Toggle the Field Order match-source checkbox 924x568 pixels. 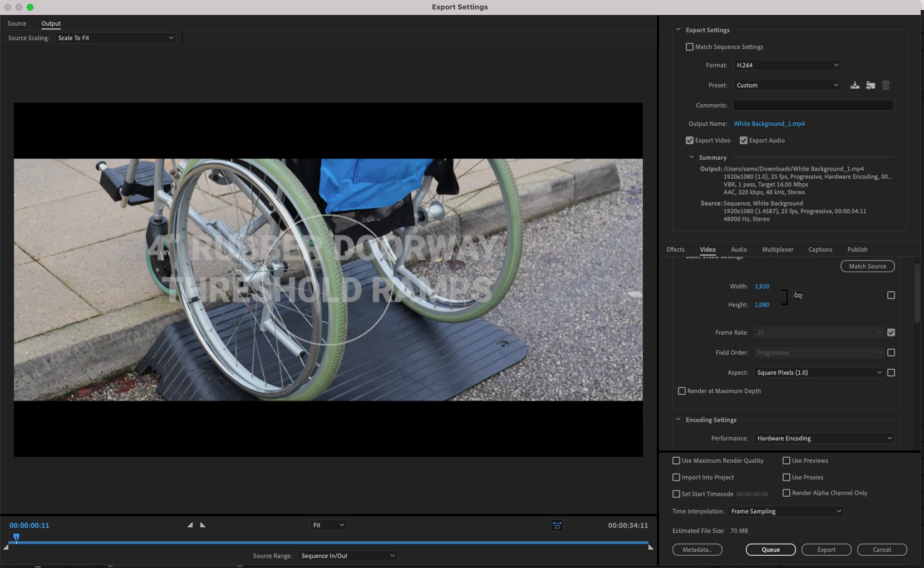(x=891, y=352)
